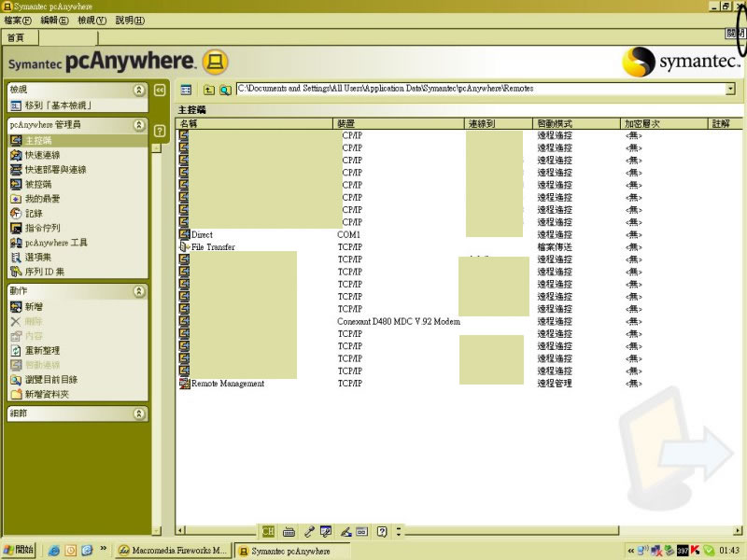747x560 pixels.
Task: Click the 01:43 system clock
Action: point(729,551)
